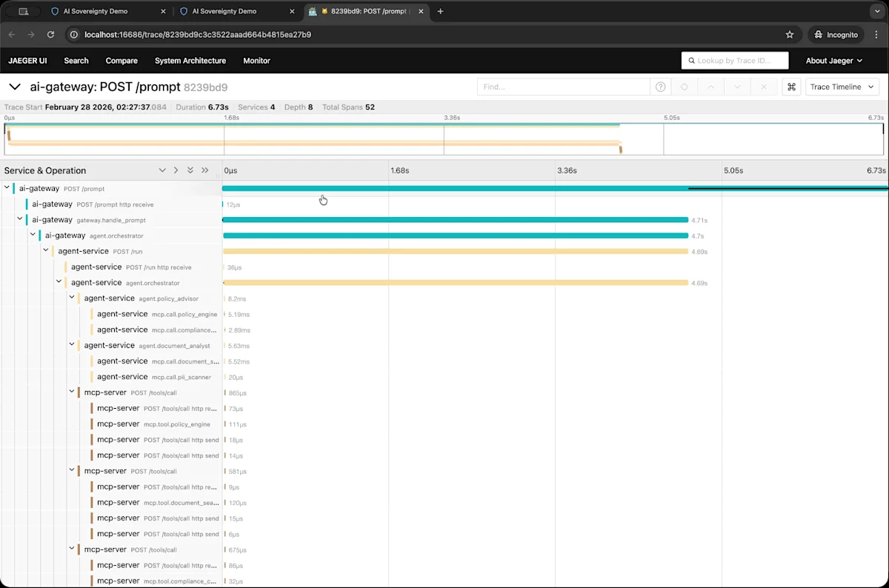Open the Incognito profile indicator
The width and height of the screenshot is (889, 588).
pyautogui.click(x=836, y=35)
